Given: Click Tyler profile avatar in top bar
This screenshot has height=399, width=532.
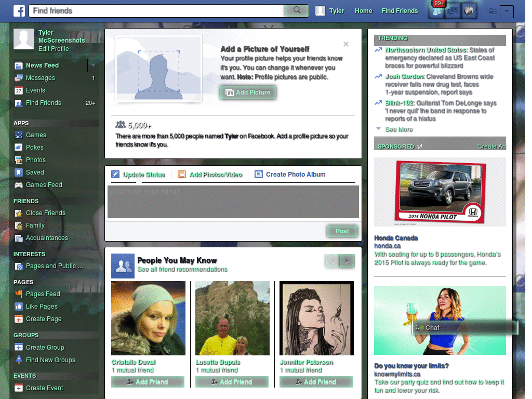Looking at the screenshot, I should click(320, 11).
